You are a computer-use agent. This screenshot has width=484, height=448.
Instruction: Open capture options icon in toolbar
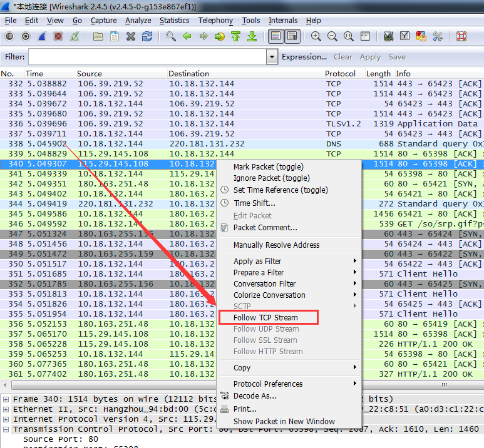click(x=26, y=36)
